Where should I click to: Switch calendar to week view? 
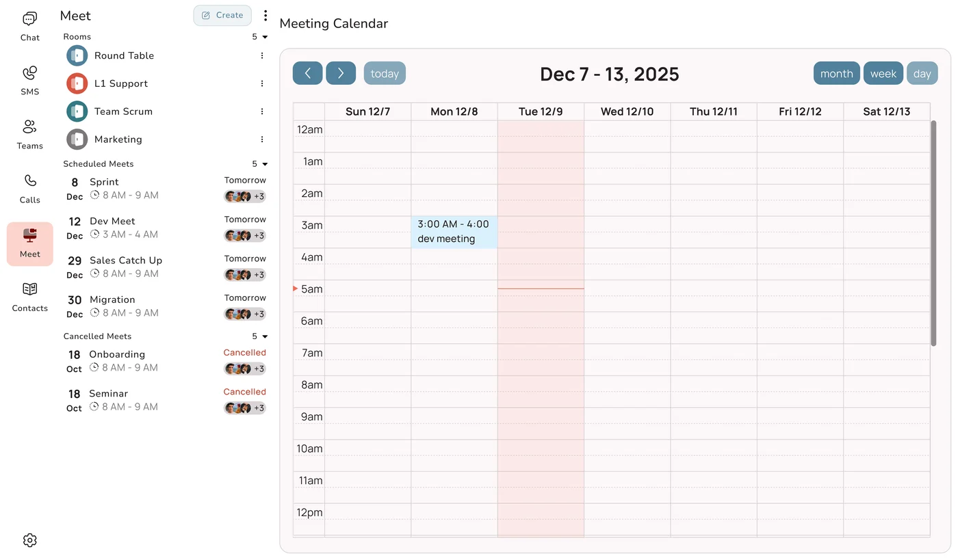(x=883, y=73)
